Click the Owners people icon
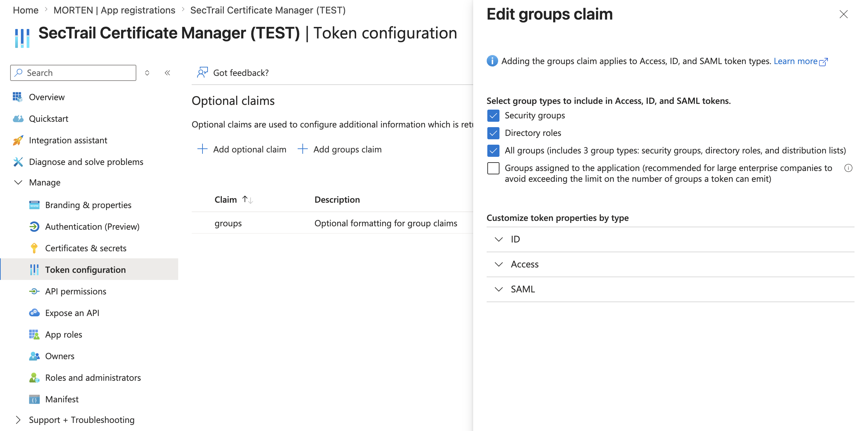This screenshot has width=868, height=431. point(34,356)
